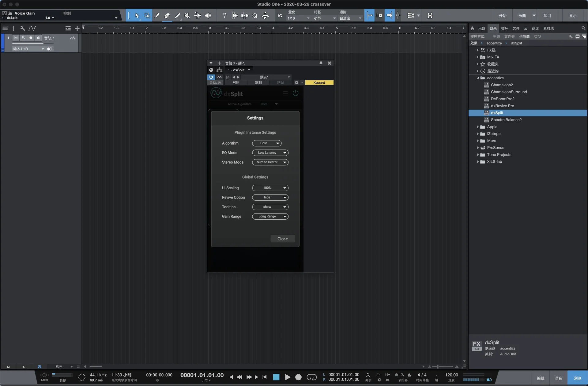The height and width of the screenshot is (386, 588).
Task: Click the browser home icon
Action: (x=472, y=28)
